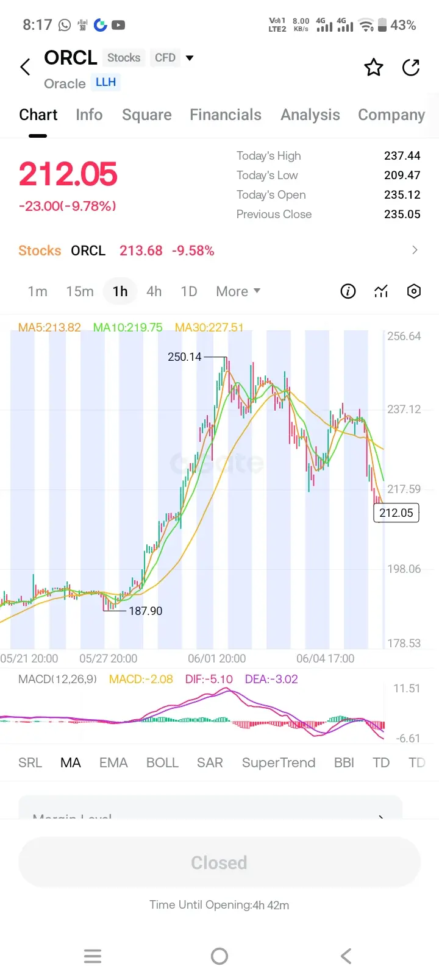The width and height of the screenshot is (439, 980).
Task: Open the Analysis tab
Action: point(310,115)
